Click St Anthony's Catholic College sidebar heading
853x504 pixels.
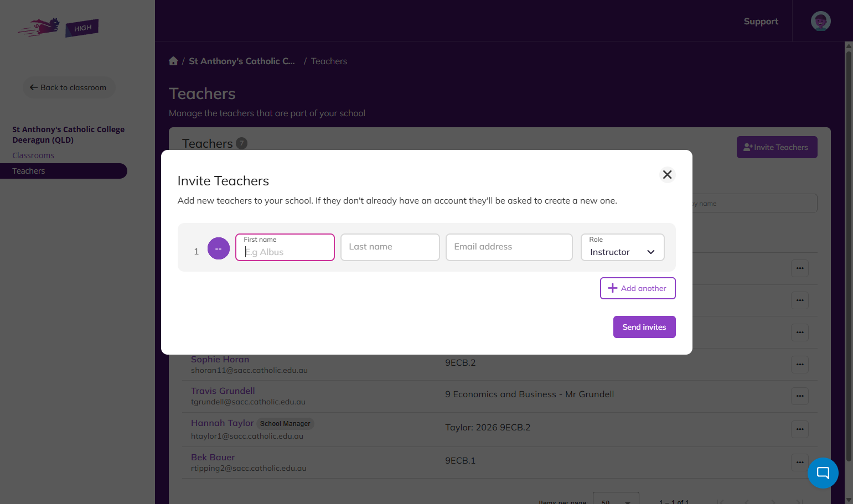point(68,134)
